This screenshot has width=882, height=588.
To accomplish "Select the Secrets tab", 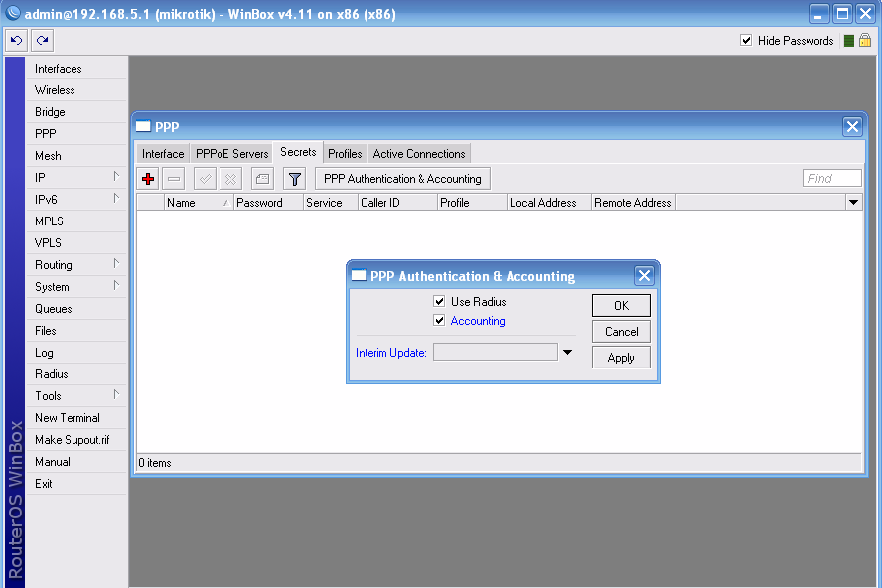I will coord(298,153).
